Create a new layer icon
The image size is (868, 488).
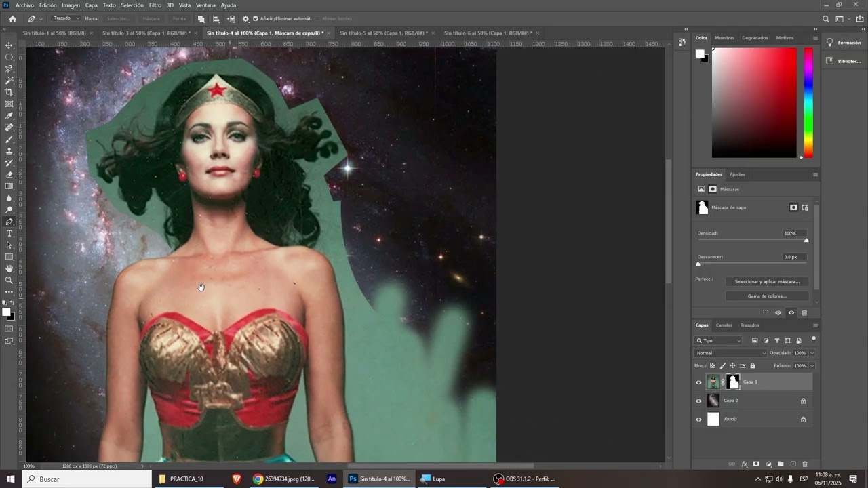(793, 464)
